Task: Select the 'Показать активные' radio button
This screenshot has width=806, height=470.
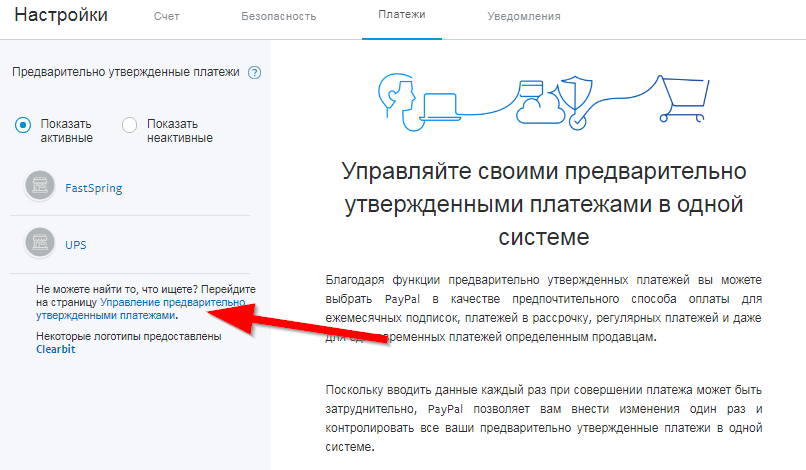Action: [x=23, y=125]
